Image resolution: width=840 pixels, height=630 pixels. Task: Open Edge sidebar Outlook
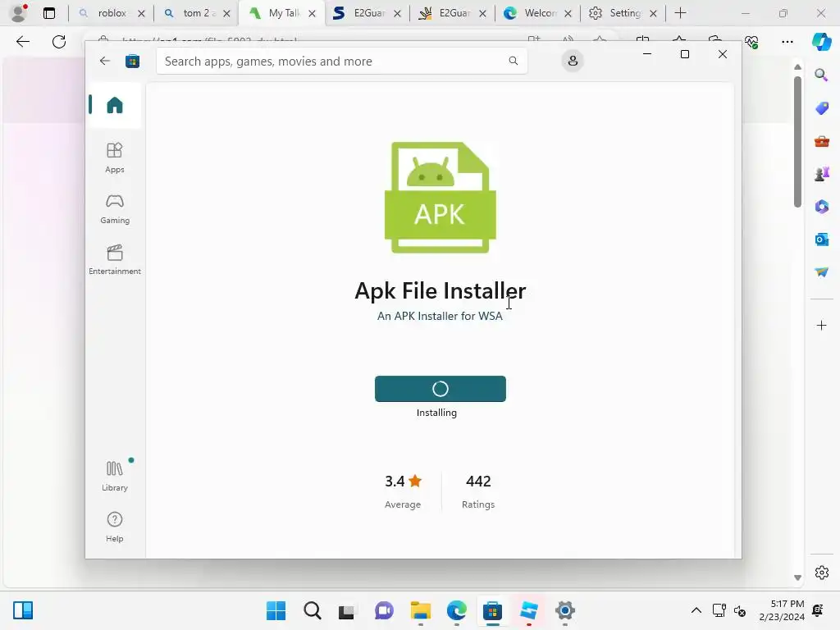click(x=821, y=240)
